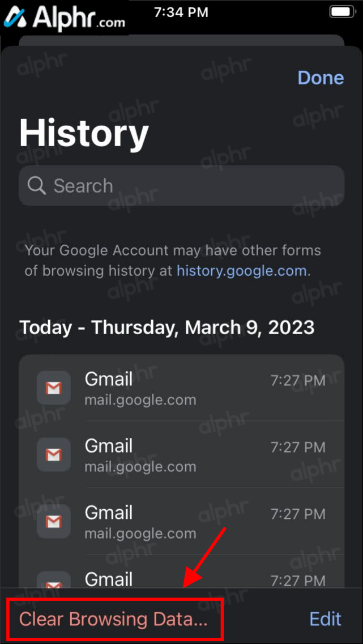Open first Gmail history entry title
363x644 pixels.
click(x=108, y=379)
